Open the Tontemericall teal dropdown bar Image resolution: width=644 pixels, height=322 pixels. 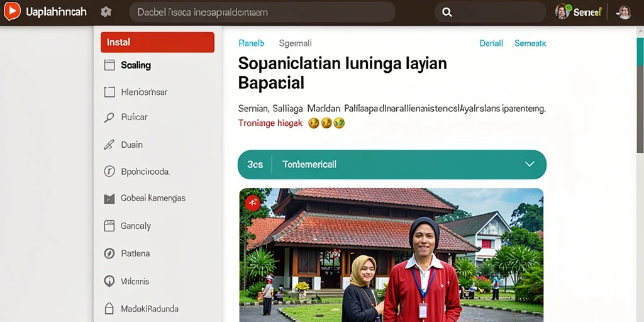pyautogui.click(x=392, y=165)
